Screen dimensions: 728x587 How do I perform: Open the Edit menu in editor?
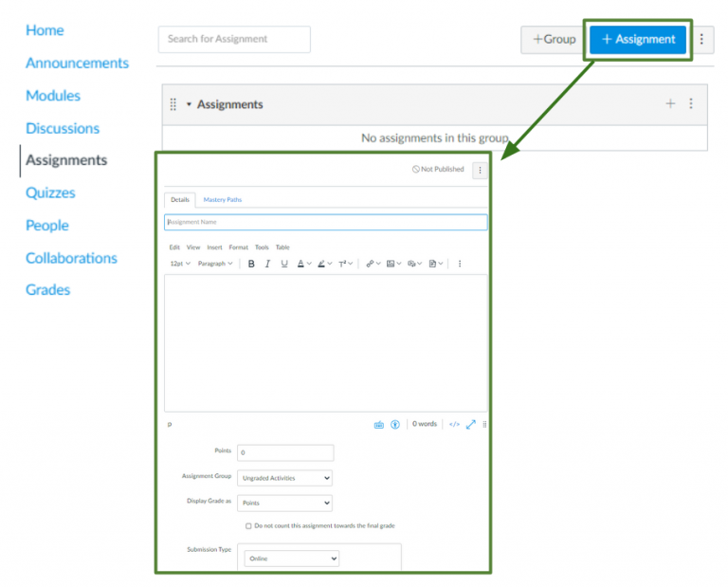tap(174, 248)
